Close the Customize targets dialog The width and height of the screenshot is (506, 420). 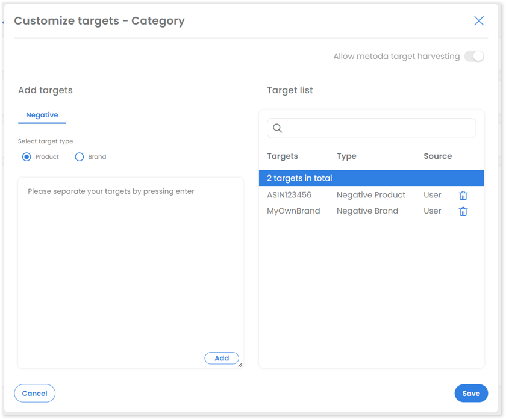pos(479,21)
